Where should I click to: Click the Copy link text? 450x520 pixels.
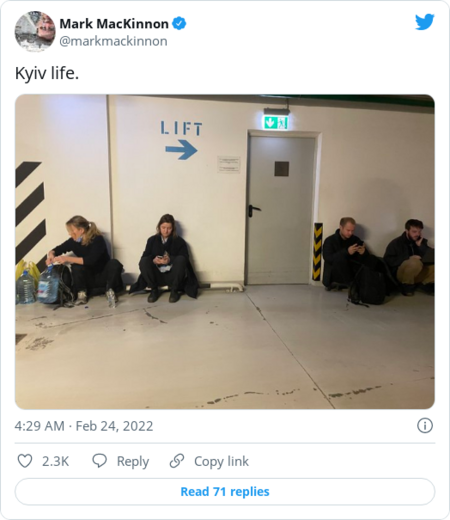(x=221, y=462)
